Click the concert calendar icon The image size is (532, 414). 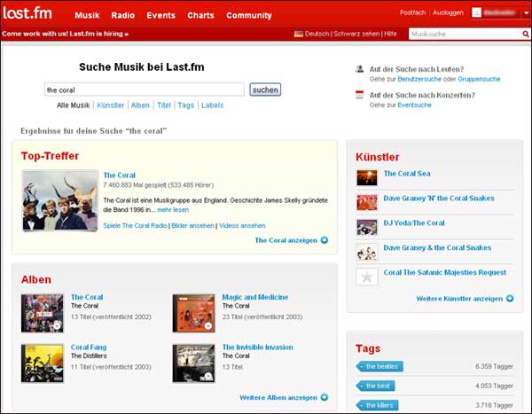click(359, 94)
